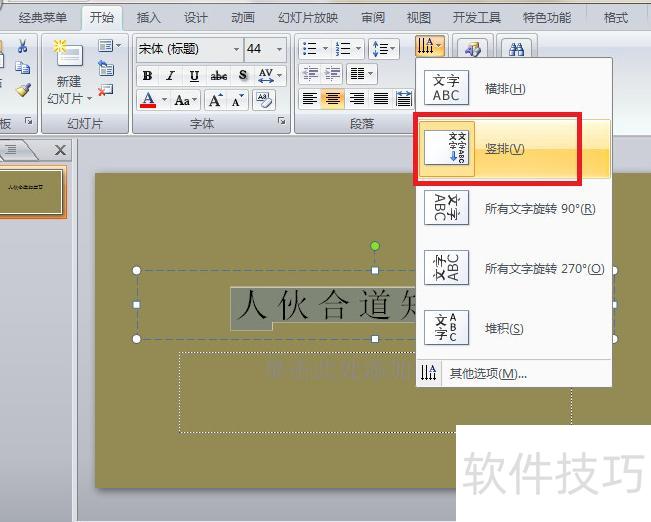The width and height of the screenshot is (651, 522).
Task: Open the 经典菜单 tab
Action: pos(43,17)
